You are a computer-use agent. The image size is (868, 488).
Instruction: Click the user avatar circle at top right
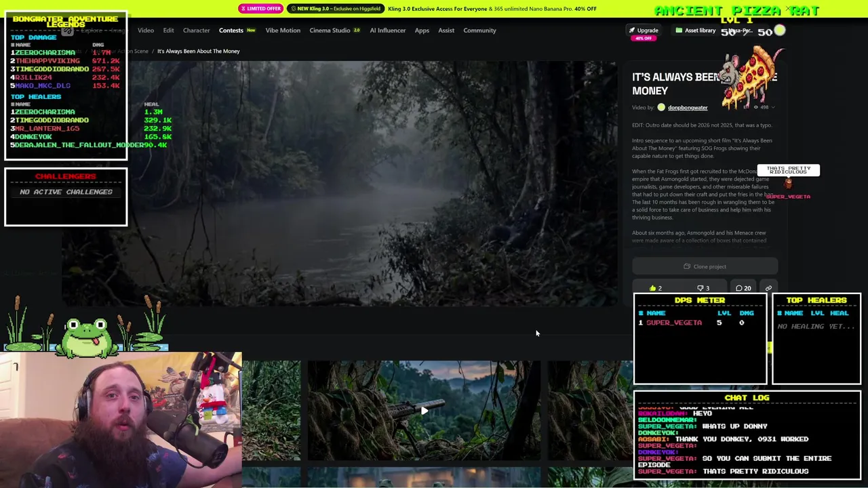click(779, 30)
